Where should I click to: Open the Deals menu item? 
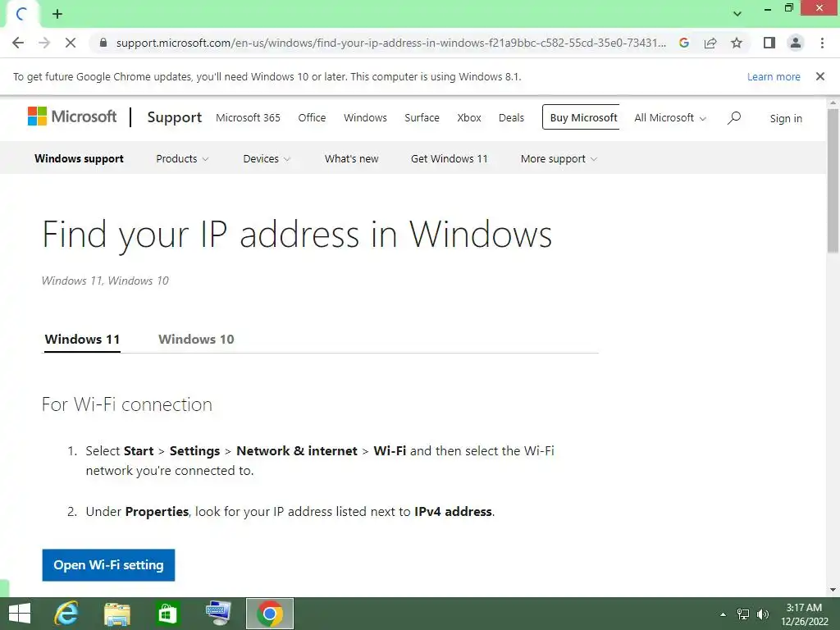tap(511, 117)
